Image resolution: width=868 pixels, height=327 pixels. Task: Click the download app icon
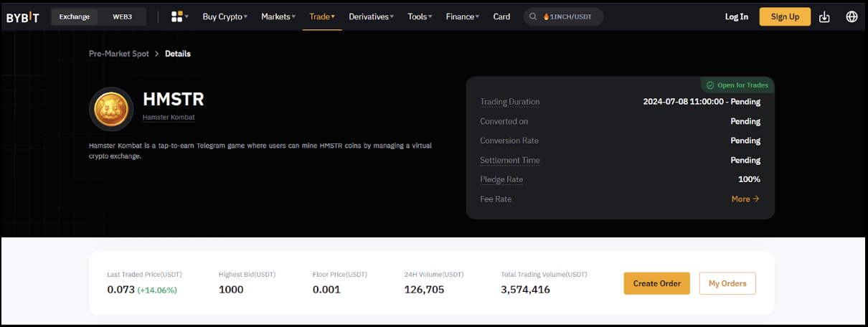point(824,16)
